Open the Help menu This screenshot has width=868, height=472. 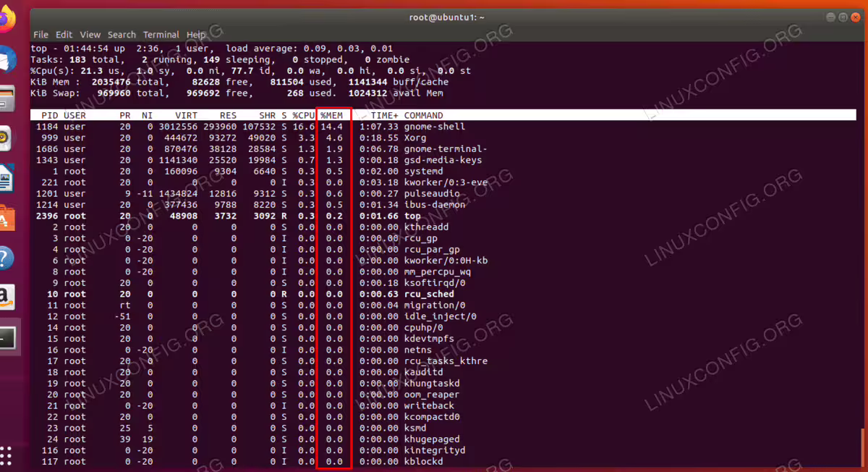196,35
